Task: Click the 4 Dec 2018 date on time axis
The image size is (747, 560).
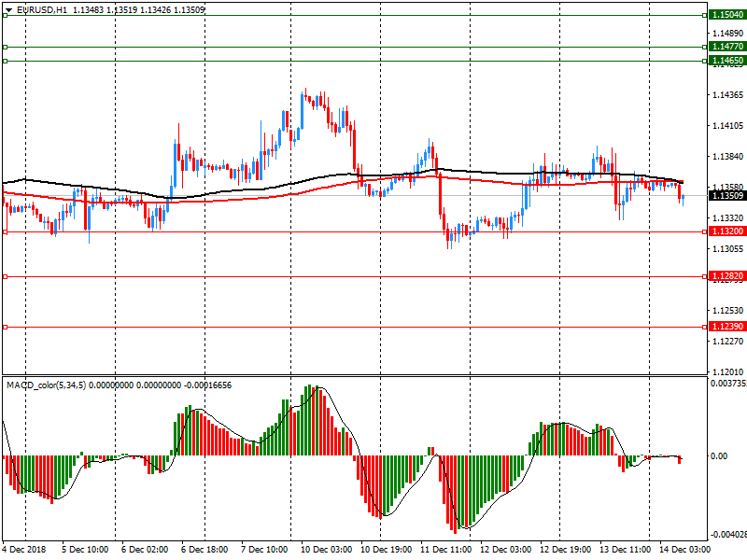Action: coord(25,551)
